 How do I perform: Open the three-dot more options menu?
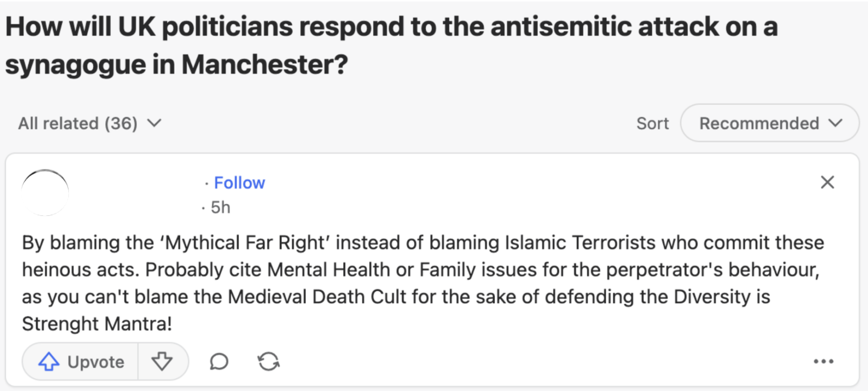coord(823,361)
